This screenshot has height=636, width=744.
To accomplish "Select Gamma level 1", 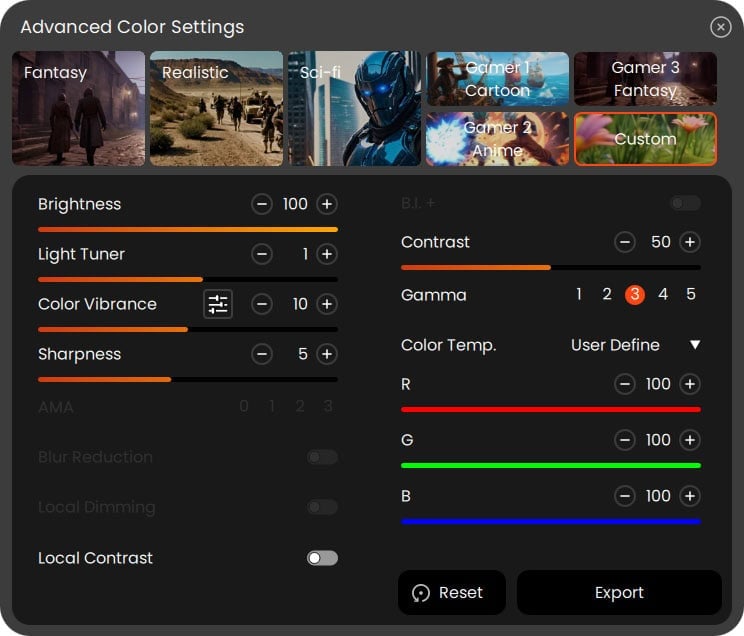I will coord(579,294).
